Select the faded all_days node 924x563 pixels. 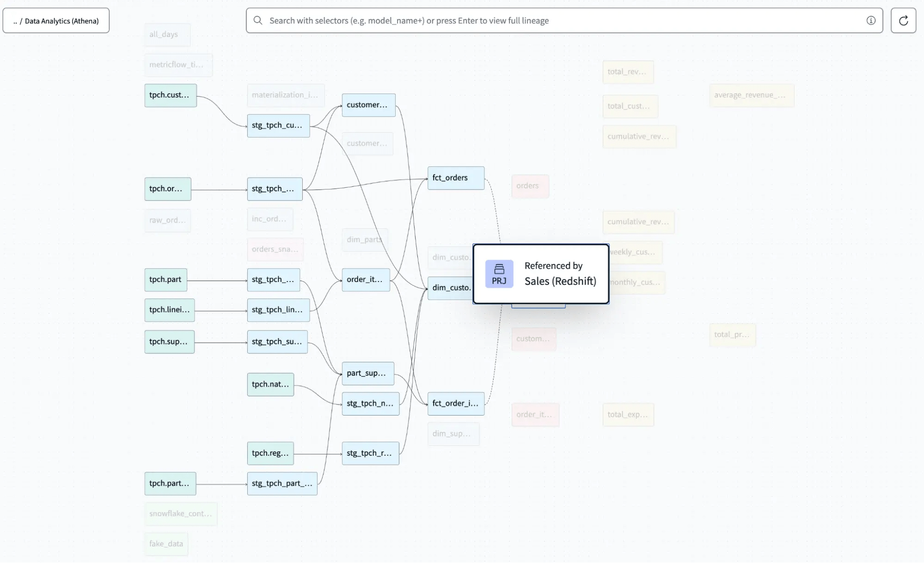click(166, 35)
